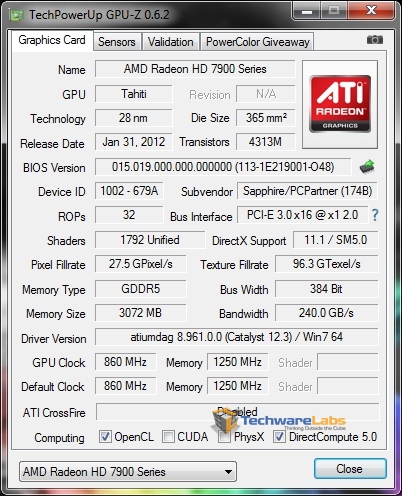The width and height of the screenshot is (402, 496).
Task: Click the camera screenshot icon
Action: [375, 40]
